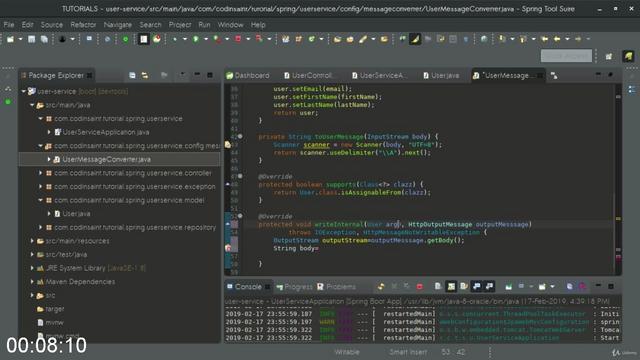This screenshot has width=640, height=360.
Task: Click the Quick Access search field
Action: [566, 56]
